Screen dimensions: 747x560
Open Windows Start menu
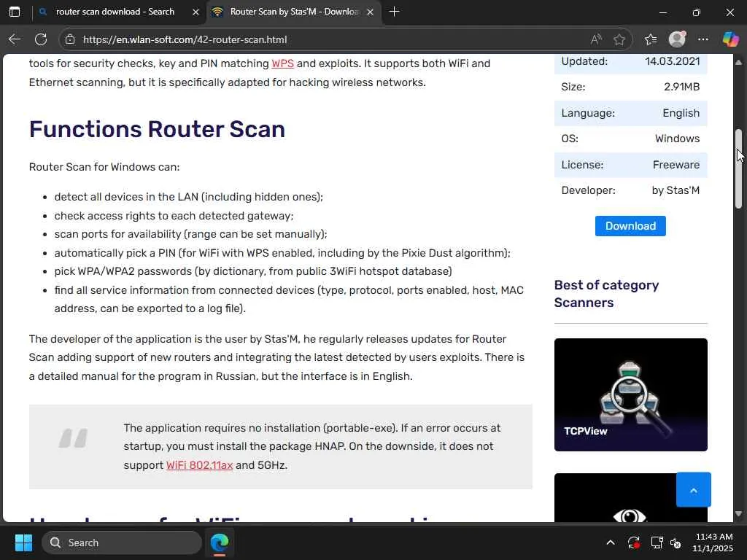[x=23, y=542]
